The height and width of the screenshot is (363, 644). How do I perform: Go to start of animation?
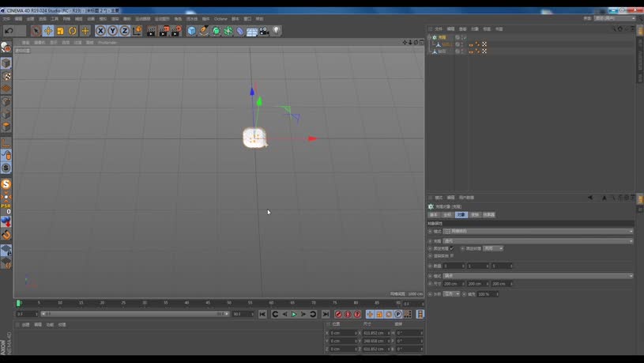pyautogui.click(x=262, y=314)
